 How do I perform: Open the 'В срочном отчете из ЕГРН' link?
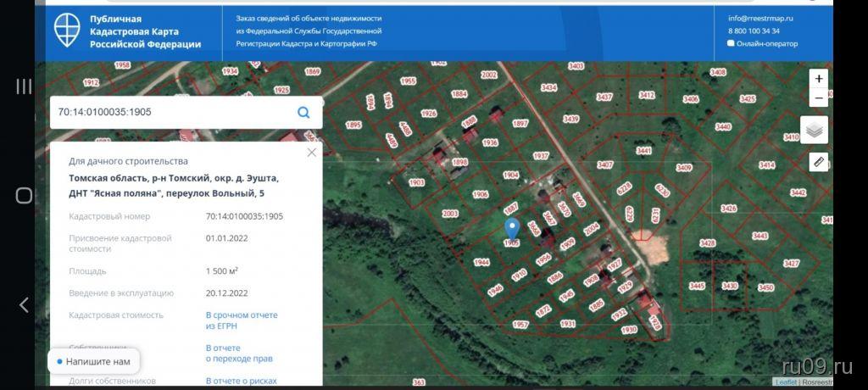(242, 320)
